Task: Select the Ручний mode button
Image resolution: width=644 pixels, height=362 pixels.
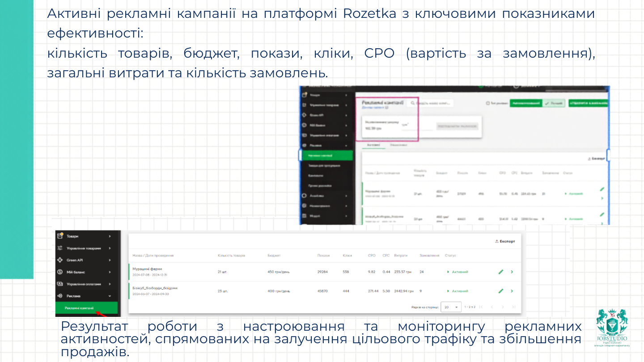Action: point(554,103)
